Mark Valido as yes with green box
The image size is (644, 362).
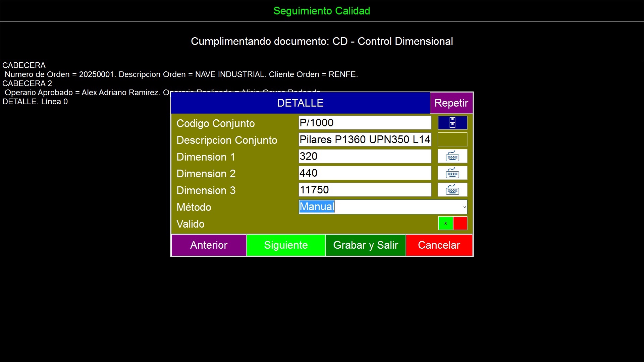445,223
